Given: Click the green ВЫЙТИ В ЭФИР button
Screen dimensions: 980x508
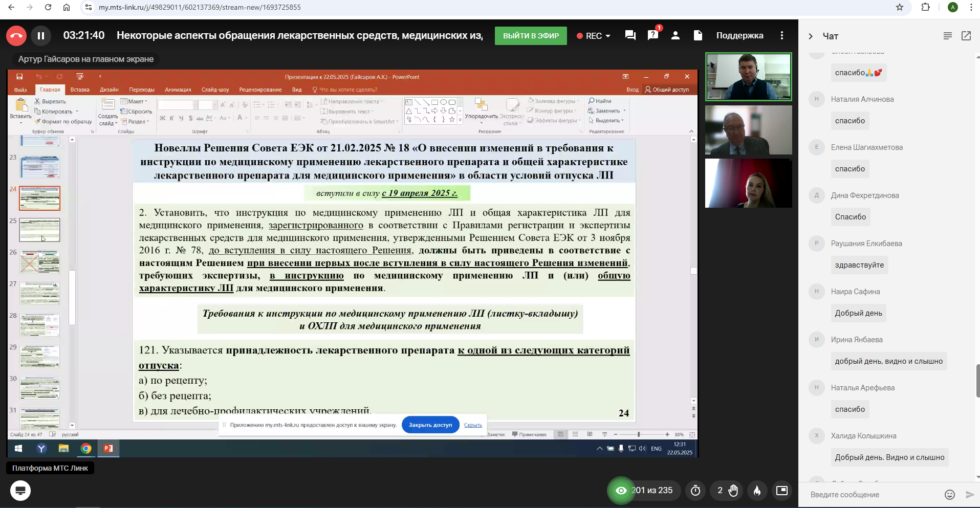Looking at the screenshot, I should point(531,36).
